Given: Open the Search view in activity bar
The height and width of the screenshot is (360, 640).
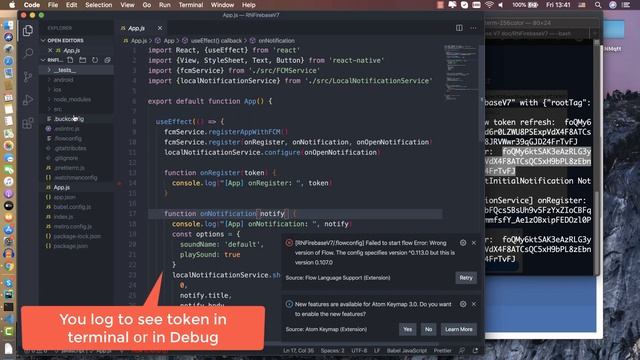Looking at the screenshot, I should click(28, 53).
